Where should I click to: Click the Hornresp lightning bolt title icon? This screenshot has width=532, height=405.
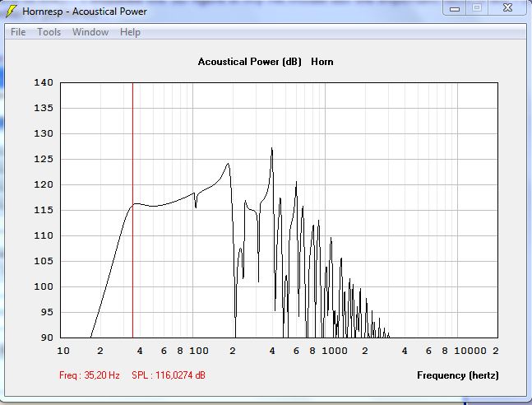11,11
